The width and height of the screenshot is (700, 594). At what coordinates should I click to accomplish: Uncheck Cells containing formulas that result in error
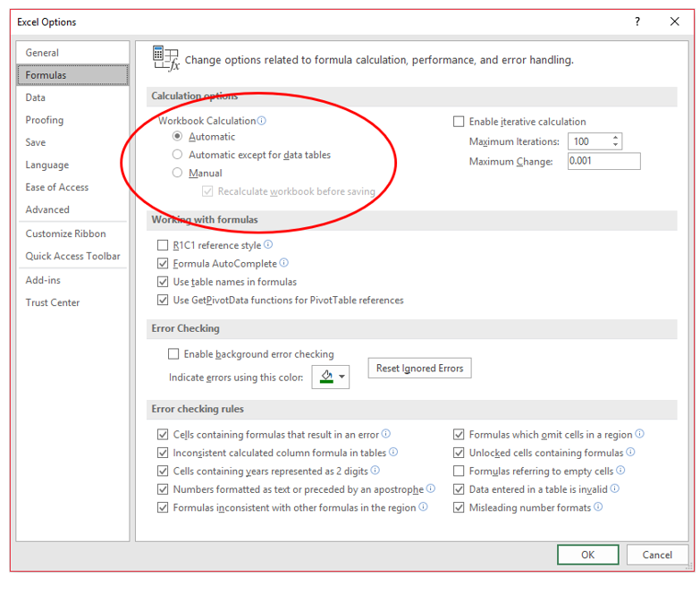(x=163, y=435)
